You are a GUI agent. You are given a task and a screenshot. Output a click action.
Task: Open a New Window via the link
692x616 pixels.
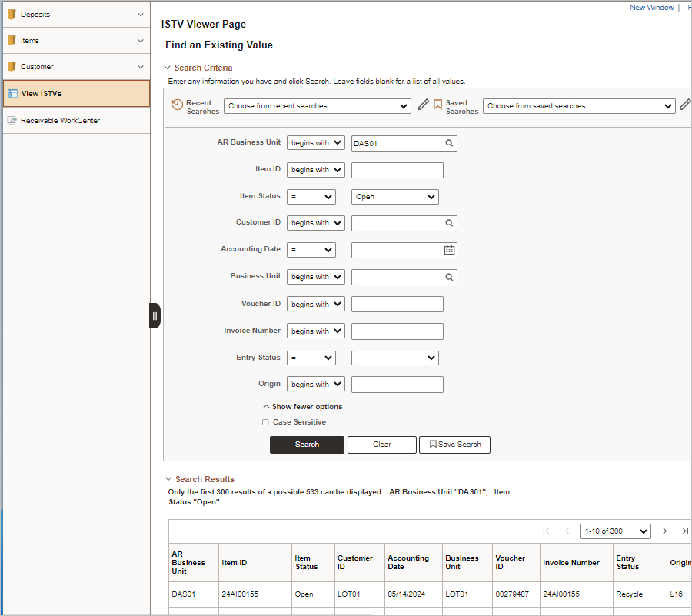point(652,7)
